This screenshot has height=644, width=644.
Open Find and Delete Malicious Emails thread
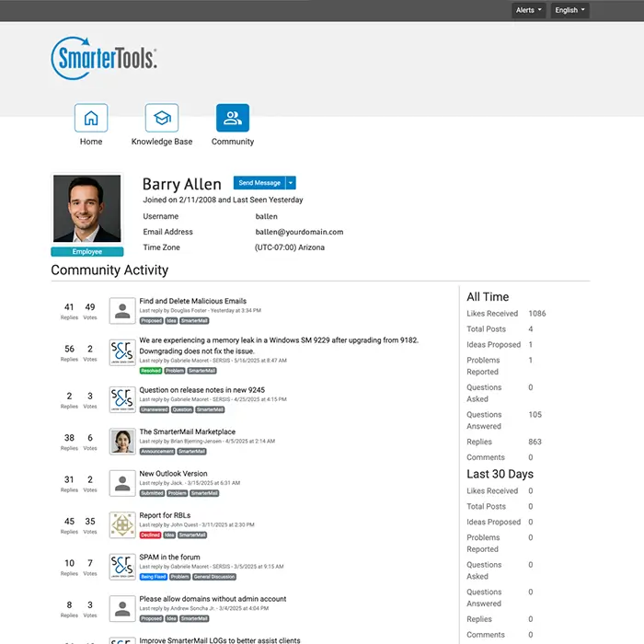point(192,301)
